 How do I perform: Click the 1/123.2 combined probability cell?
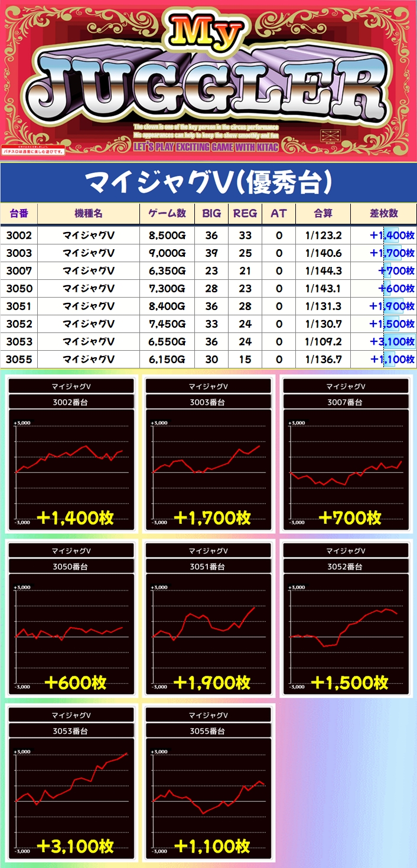(323, 236)
